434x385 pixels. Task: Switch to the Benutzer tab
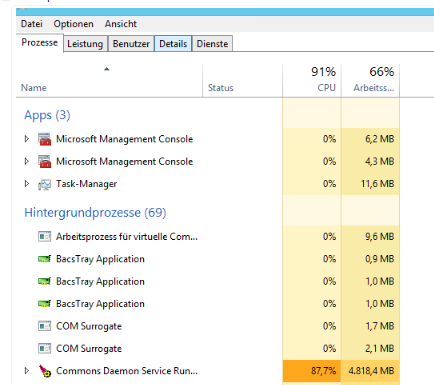click(131, 44)
